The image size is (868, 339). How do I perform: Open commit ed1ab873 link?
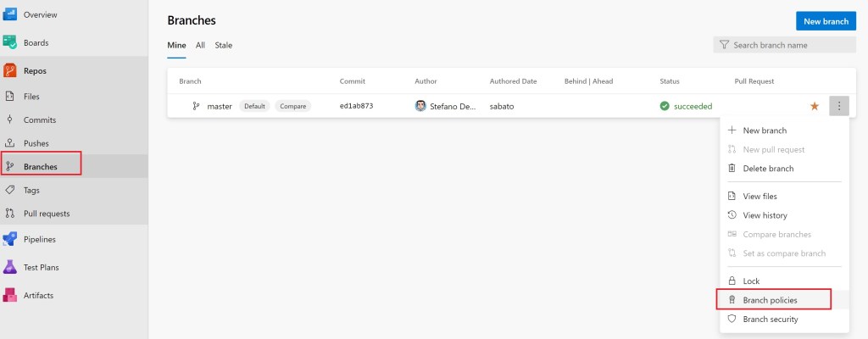(x=356, y=106)
